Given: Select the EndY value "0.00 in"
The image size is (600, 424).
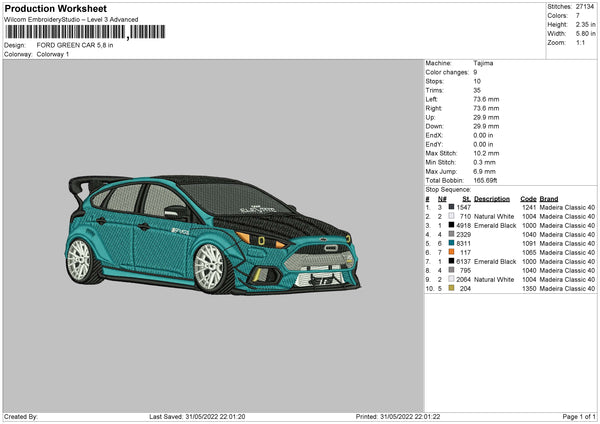Looking at the screenshot, I should [x=483, y=144].
